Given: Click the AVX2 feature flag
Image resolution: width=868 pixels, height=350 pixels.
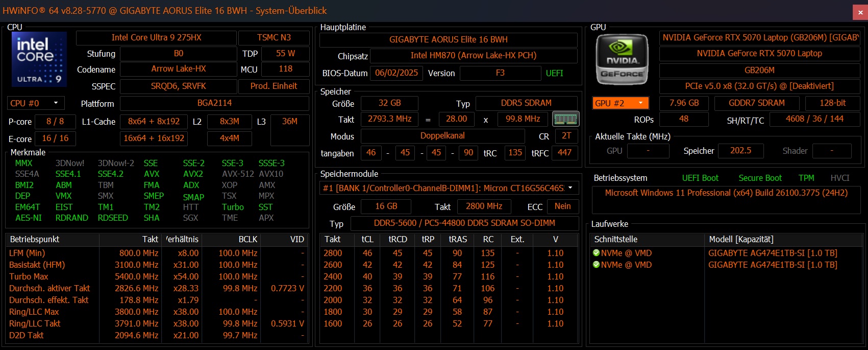Looking at the screenshot, I should click(193, 174).
